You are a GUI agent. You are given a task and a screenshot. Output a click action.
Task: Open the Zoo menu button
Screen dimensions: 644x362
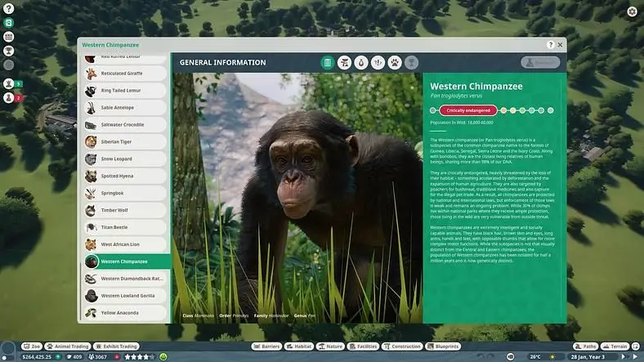tap(32, 346)
